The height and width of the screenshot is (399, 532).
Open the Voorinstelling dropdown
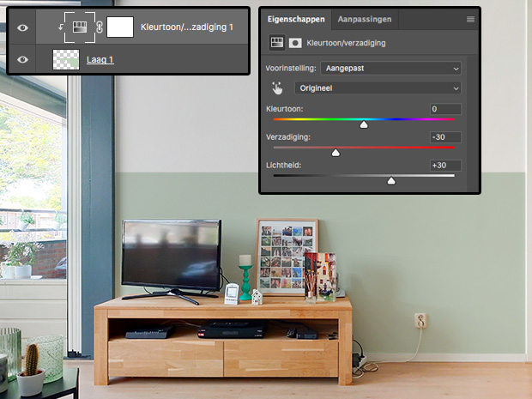[391, 68]
